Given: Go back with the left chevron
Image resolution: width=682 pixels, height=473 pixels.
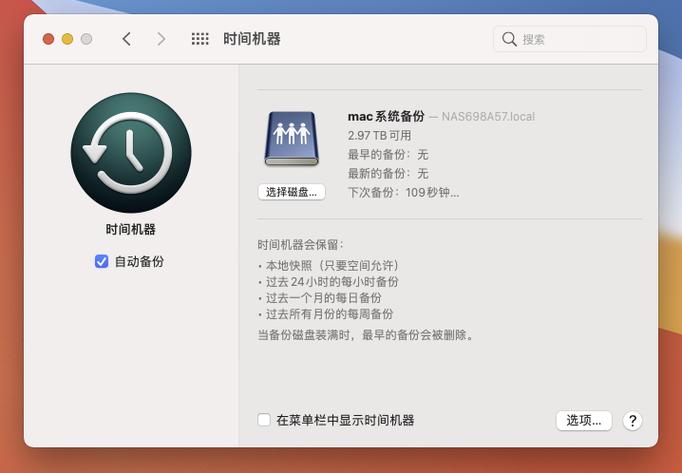Looking at the screenshot, I should [127, 39].
